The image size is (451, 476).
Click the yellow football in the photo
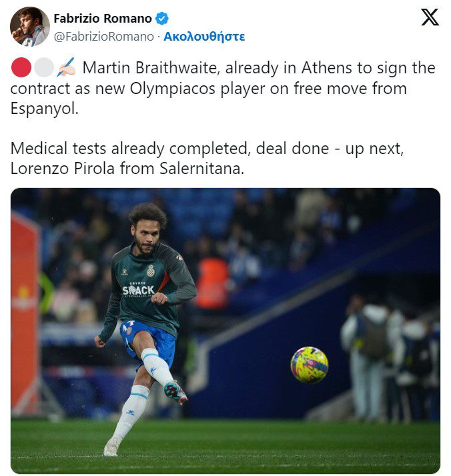[x=309, y=365]
